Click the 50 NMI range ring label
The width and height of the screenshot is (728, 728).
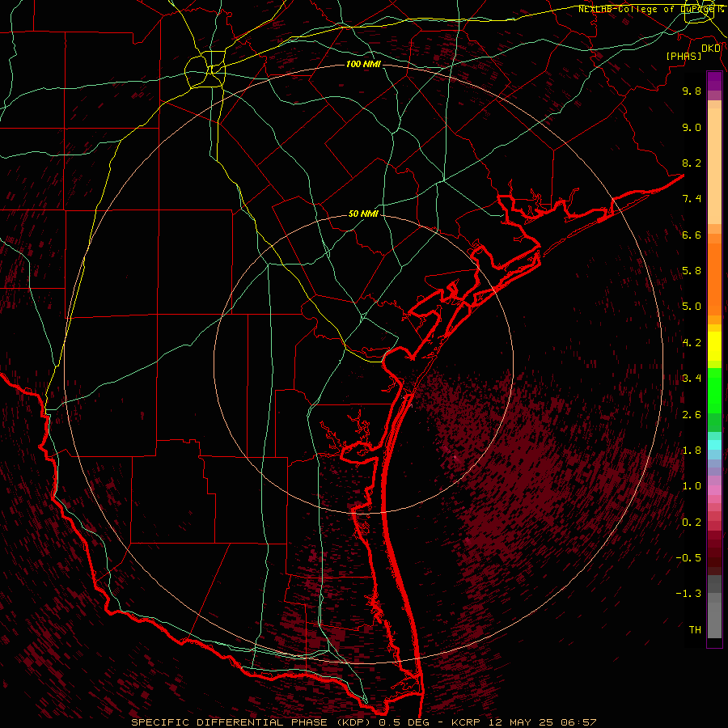pyautogui.click(x=363, y=214)
